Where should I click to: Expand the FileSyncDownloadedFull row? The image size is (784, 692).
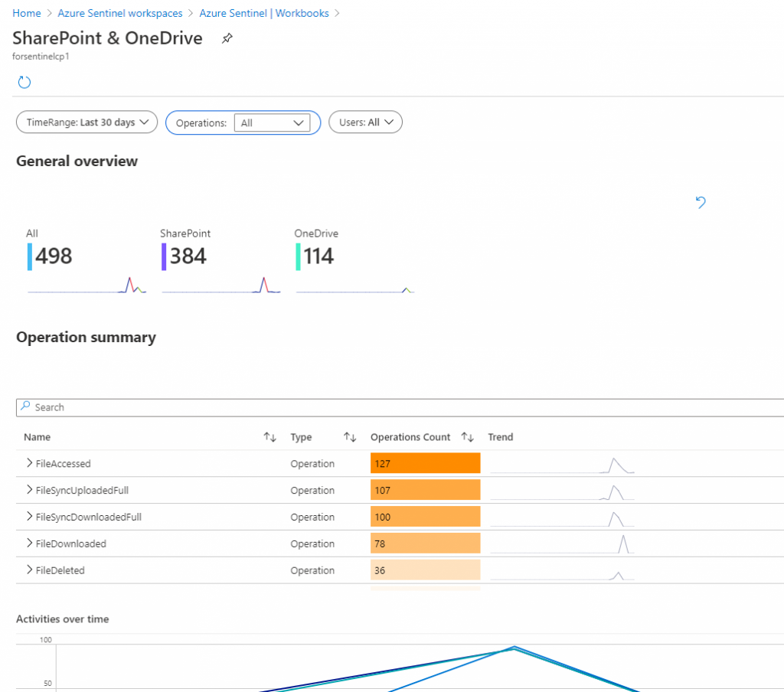pyautogui.click(x=30, y=516)
